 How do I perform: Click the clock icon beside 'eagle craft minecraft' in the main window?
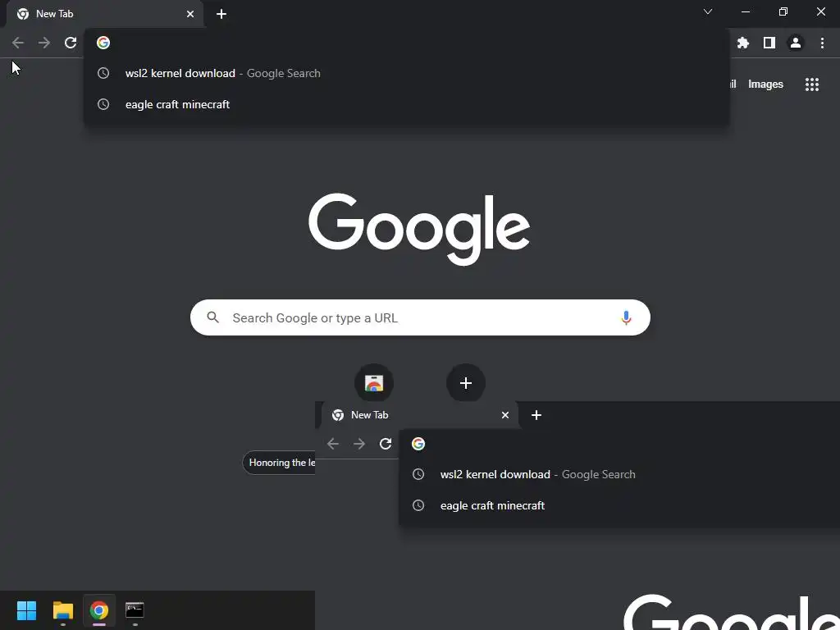tap(103, 104)
